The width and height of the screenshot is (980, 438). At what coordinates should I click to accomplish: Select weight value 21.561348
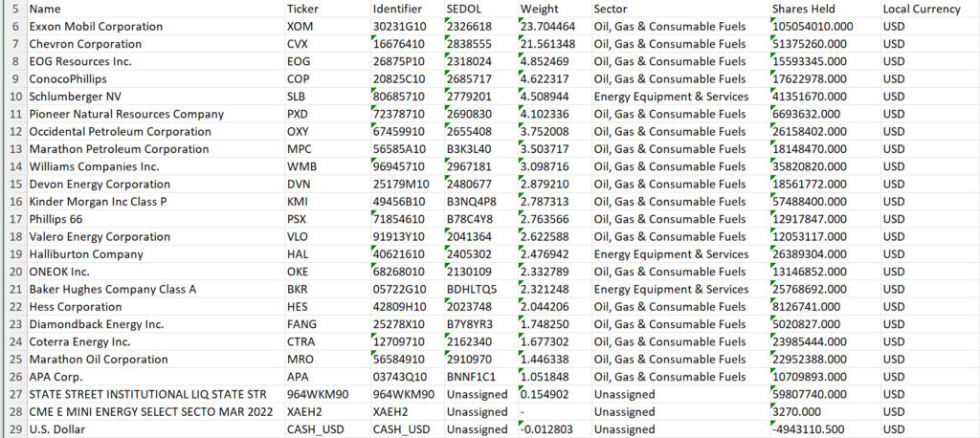point(554,44)
